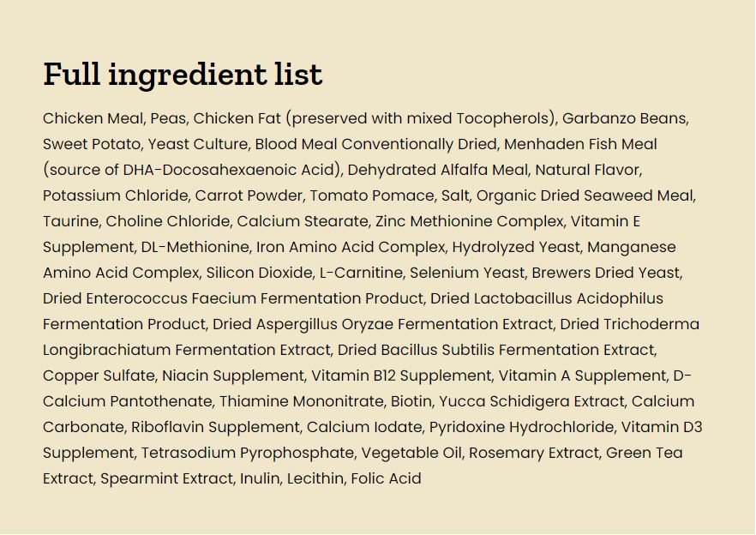Viewport: 756px width, 535px height.
Task: Click 'Yucca Schidigera Extract' text
Action: pyautogui.click(x=531, y=401)
